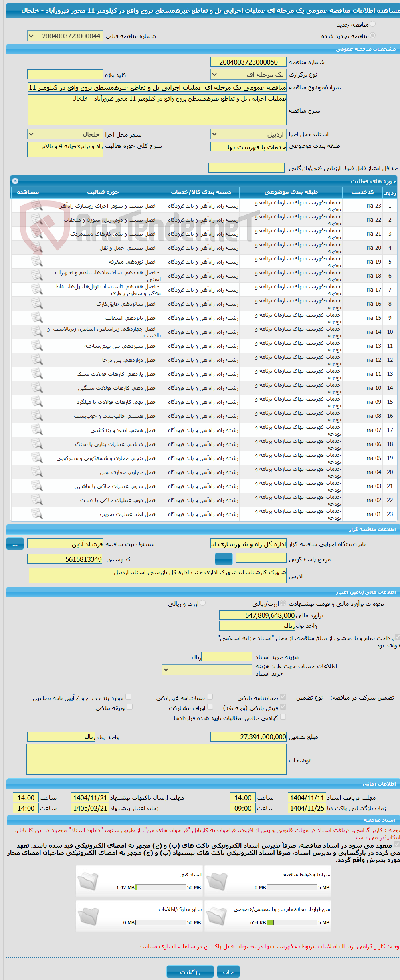
Task: Open view icon for row rra-07
Action: click(x=37, y=430)
